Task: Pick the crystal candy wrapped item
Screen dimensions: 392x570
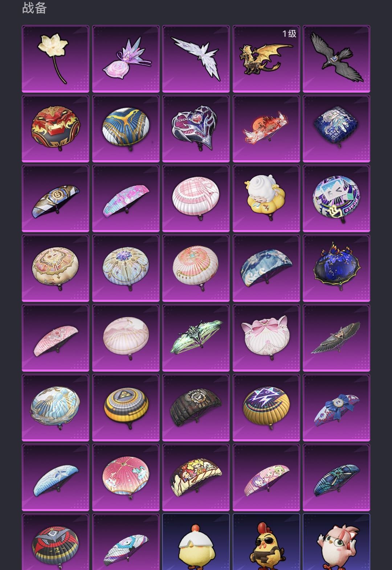Action: pos(126,59)
